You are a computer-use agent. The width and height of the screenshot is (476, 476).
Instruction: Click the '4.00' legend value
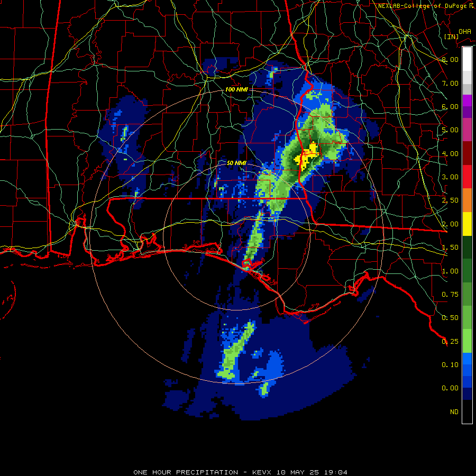450,153
